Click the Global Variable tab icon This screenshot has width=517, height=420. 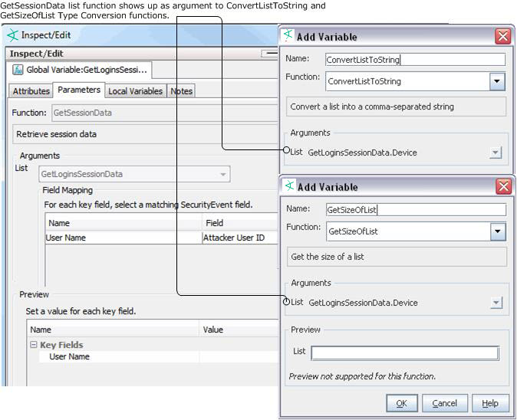[18, 70]
